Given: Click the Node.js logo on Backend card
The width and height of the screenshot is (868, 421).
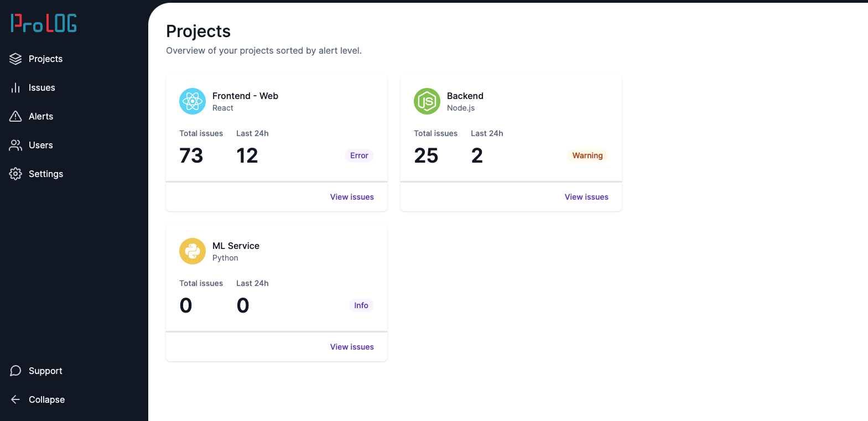Looking at the screenshot, I should [x=427, y=101].
